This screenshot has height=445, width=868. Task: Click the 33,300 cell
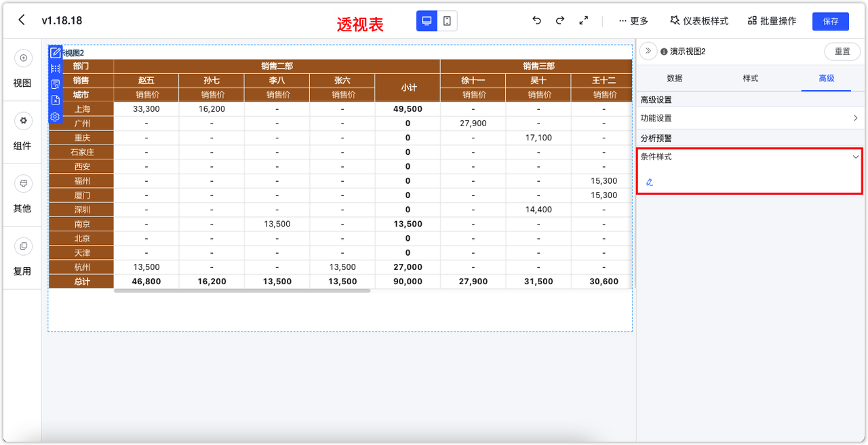146,109
